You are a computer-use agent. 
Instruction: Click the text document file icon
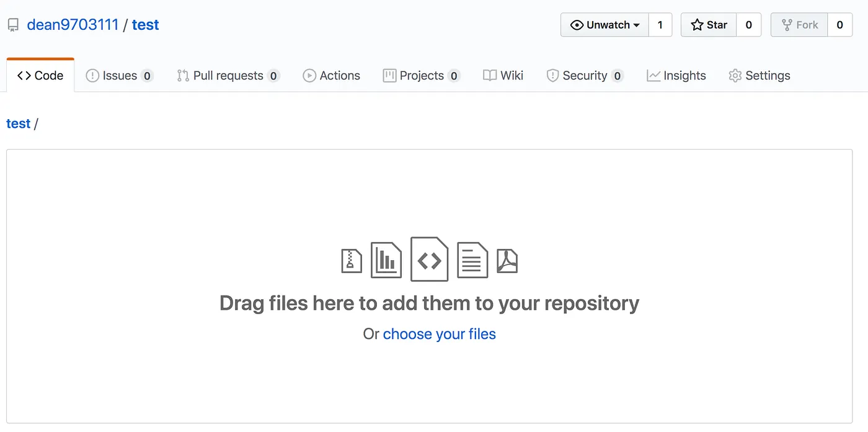tap(472, 259)
